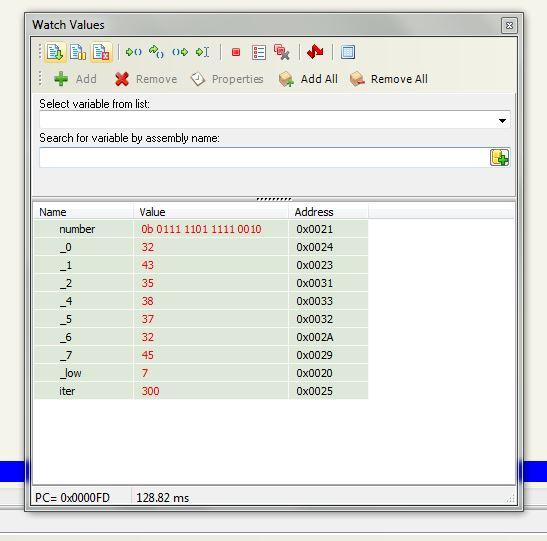Select the iter variable row
Viewport: 547px width, 541px height.
(201, 391)
